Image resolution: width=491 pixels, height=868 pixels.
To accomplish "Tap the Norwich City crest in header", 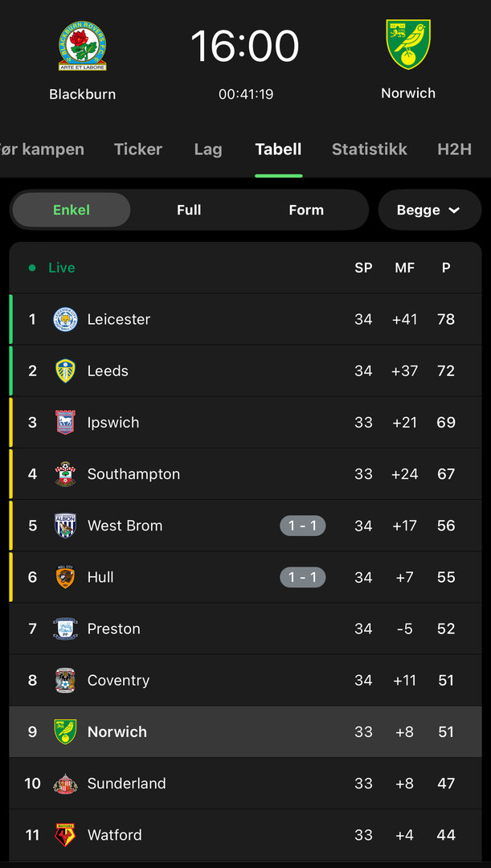I will point(408,45).
